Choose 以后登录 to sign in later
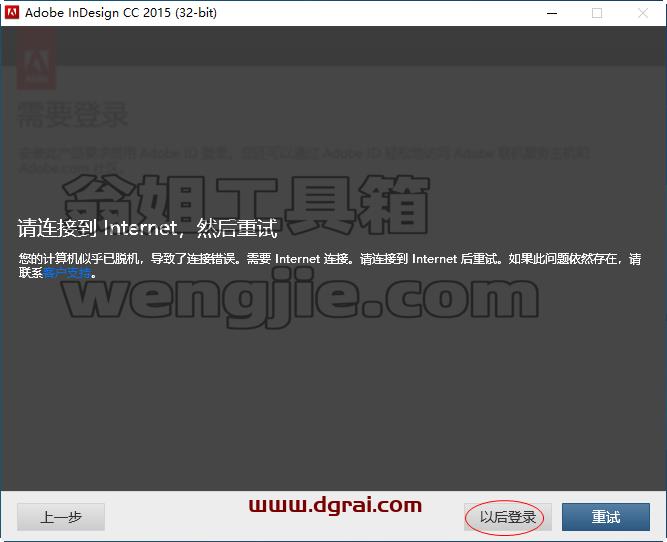The height and width of the screenshot is (542, 667). pyautogui.click(x=507, y=517)
